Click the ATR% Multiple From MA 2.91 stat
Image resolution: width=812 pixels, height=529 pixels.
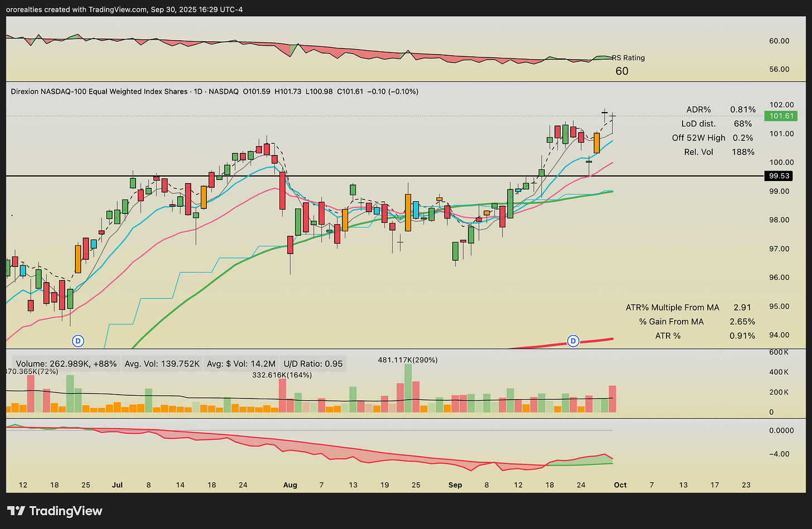(689, 307)
